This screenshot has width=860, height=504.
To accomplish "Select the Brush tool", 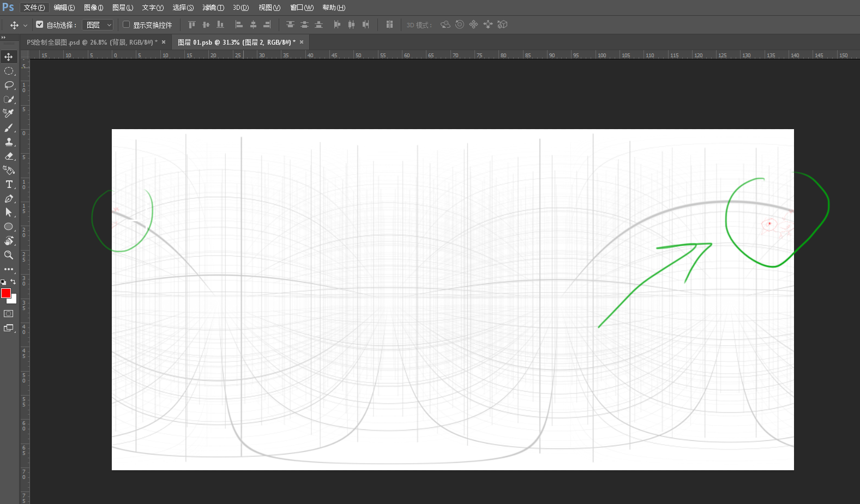I will click(9, 127).
